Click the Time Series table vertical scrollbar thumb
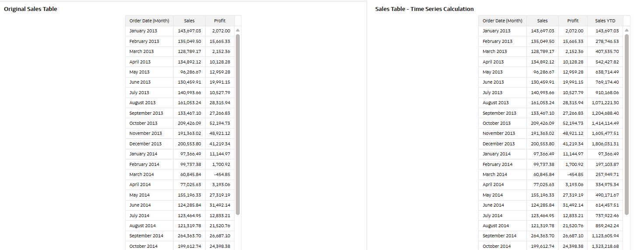Viewport: 644px width, 250px height. 626,124
